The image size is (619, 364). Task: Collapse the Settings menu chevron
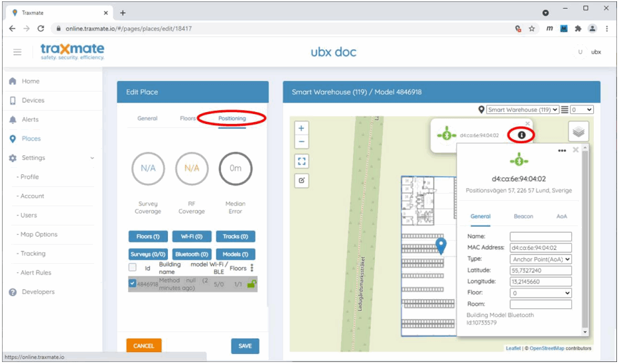92,158
